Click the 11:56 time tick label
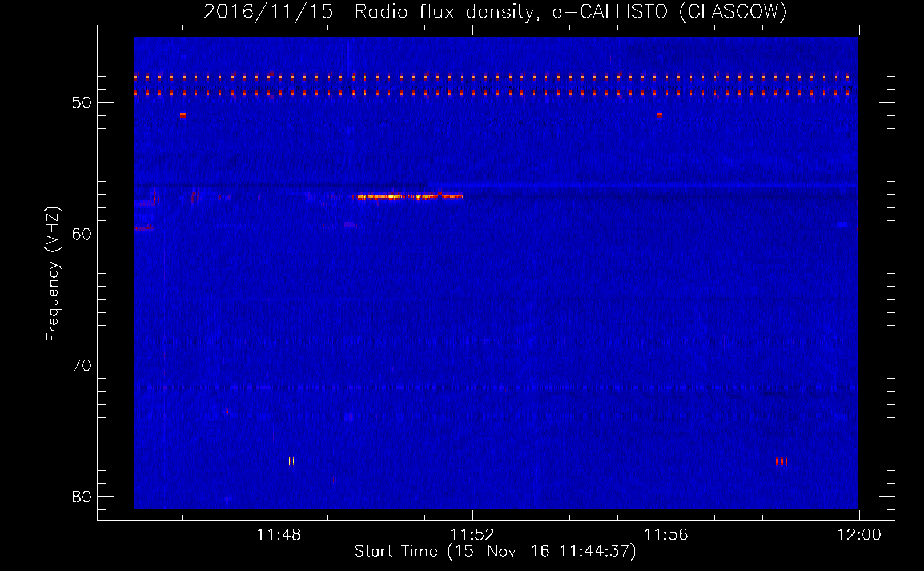The width and height of the screenshot is (924, 571). click(666, 535)
